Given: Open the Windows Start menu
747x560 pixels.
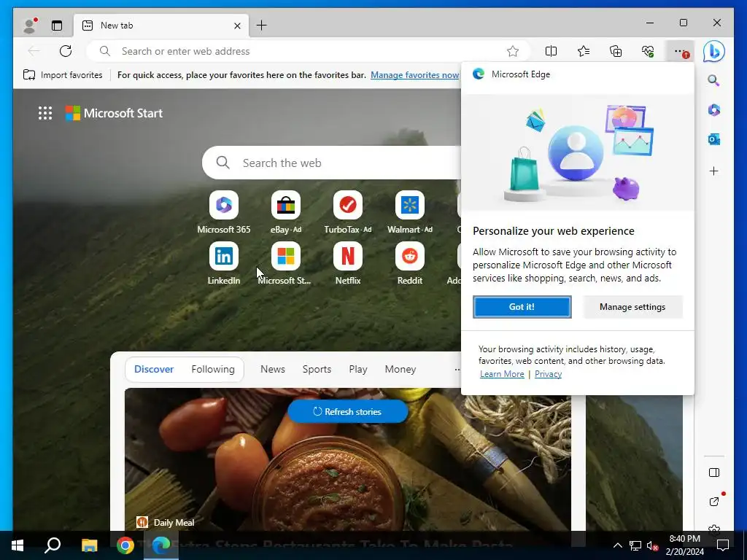Looking at the screenshot, I should pos(18,545).
